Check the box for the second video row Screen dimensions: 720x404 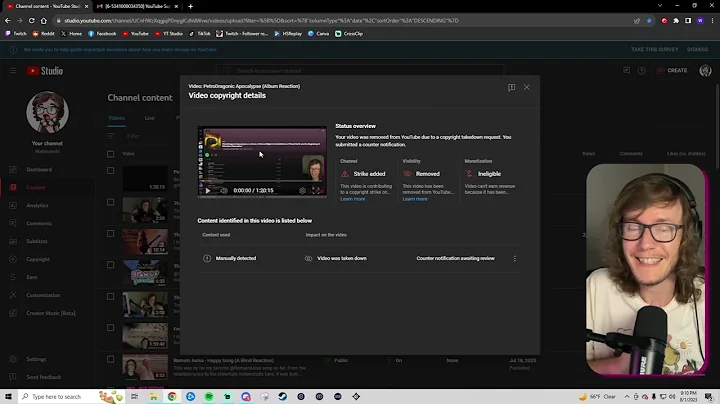[111, 202]
